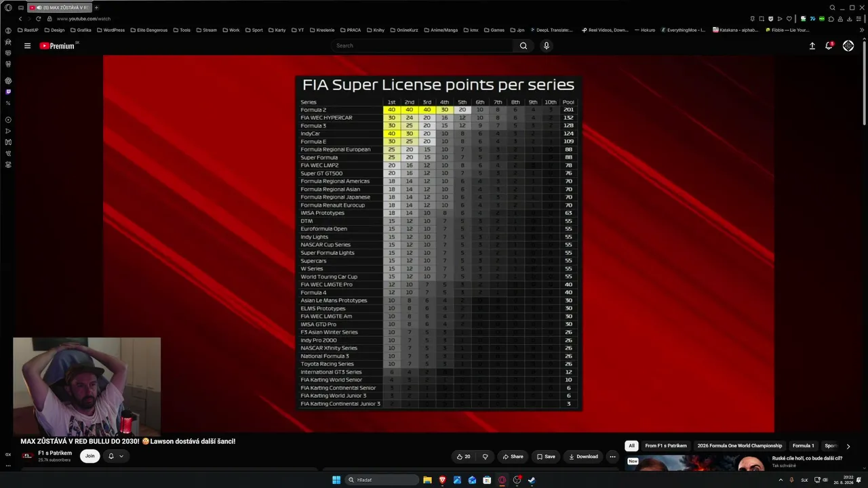Select the 2026 Formula One World Championship chip

(740, 446)
